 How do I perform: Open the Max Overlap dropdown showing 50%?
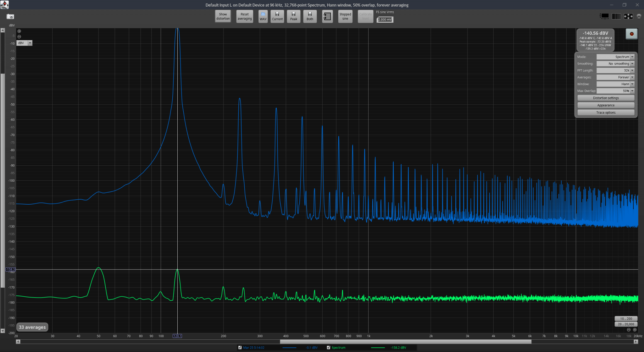tap(615, 91)
